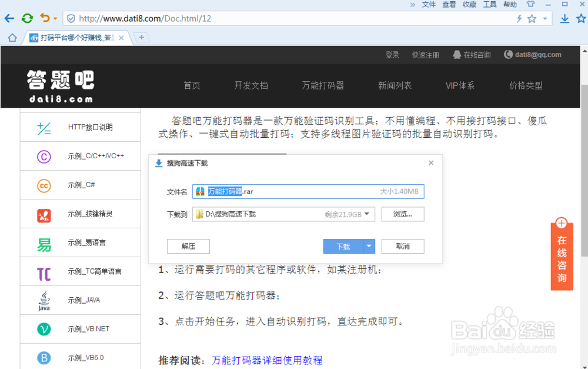The image size is (588, 369).
Task: Open VIP体系 in the site navigation
Action: click(460, 85)
